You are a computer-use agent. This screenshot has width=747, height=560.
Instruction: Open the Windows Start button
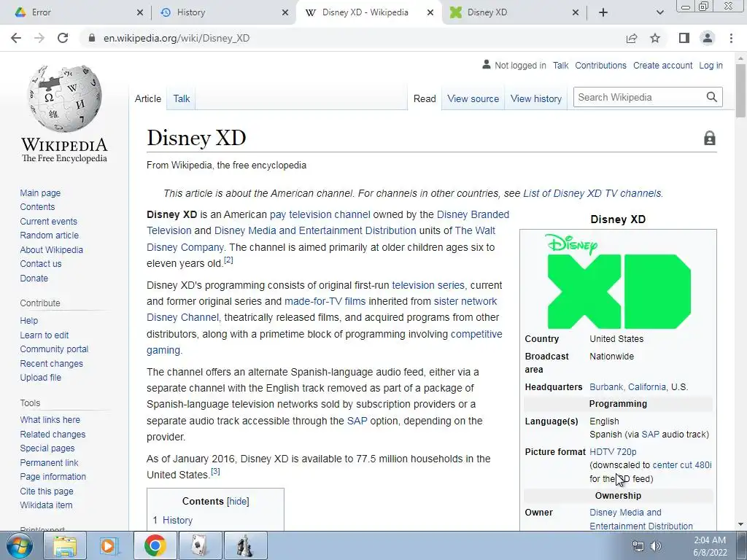click(20, 545)
